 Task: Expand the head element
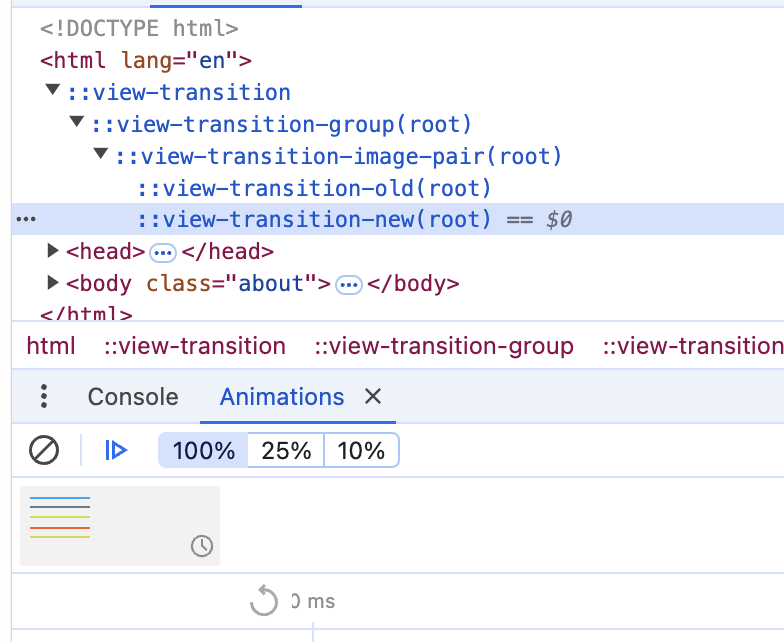[54, 252]
